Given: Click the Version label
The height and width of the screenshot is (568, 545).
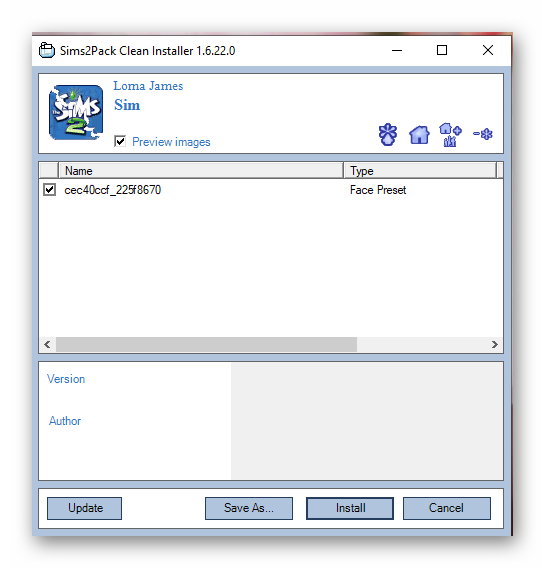Looking at the screenshot, I should click(x=66, y=379).
